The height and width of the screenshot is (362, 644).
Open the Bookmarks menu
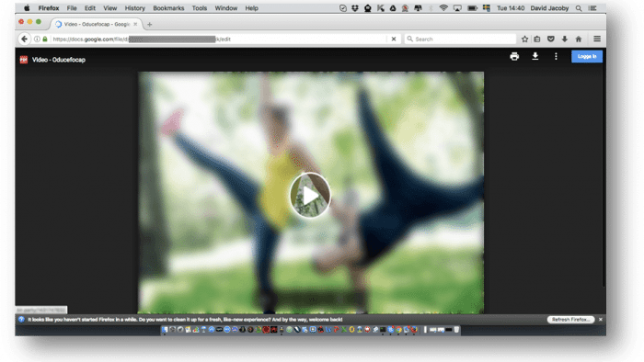click(x=168, y=8)
